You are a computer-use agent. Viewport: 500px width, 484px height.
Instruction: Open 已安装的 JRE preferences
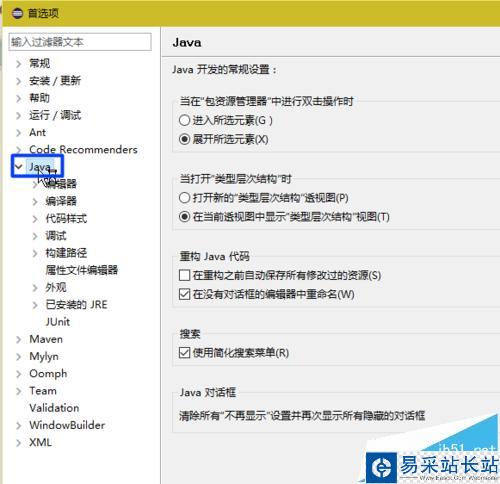coord(76,305)
